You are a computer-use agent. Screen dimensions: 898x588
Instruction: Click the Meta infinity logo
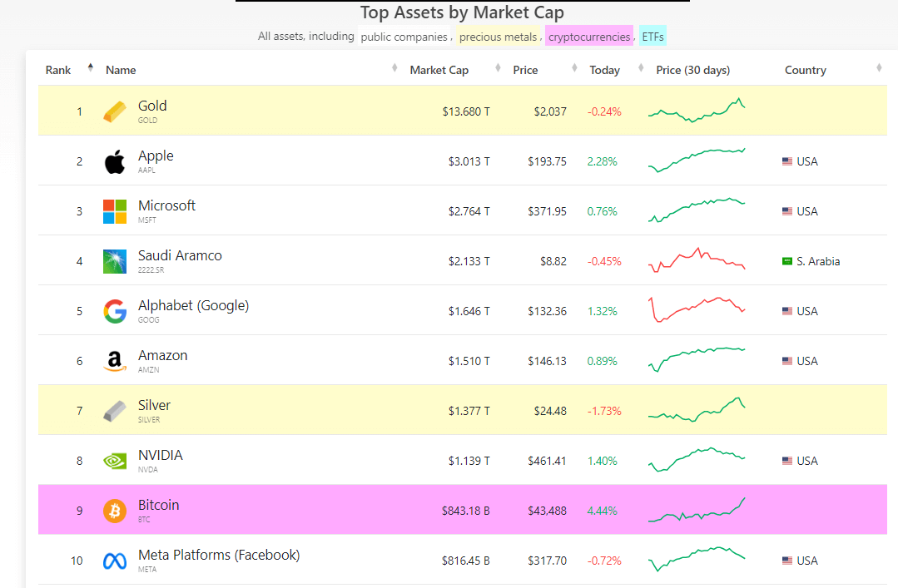click(114, 560)
